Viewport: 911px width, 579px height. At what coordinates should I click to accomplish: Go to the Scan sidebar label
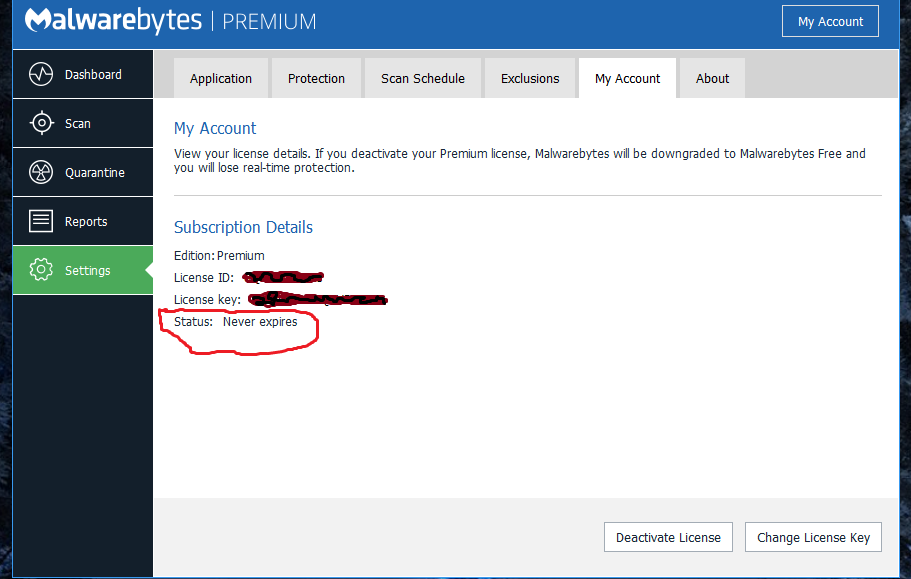(x=78, y=124)
